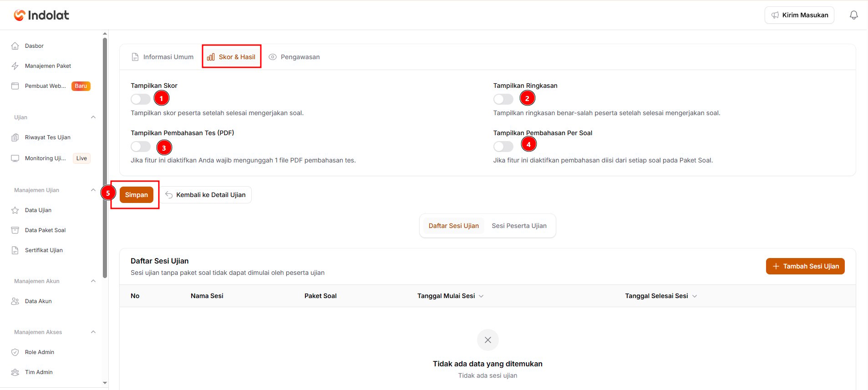Turn on Tampilkan Skor switch
This screenshot has width=868, height=390.
click(x=141, y=99)
